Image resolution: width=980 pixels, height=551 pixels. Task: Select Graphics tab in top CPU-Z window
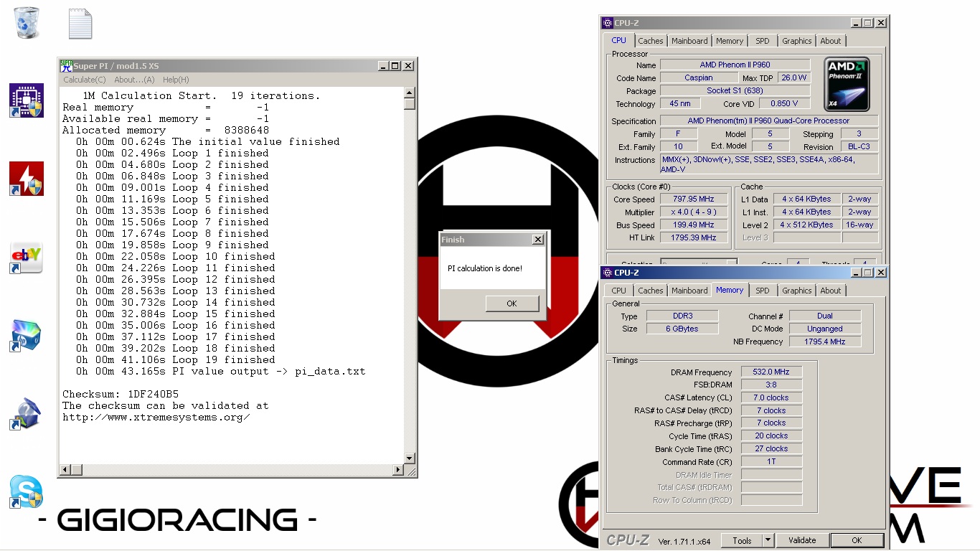click(797, 41)
